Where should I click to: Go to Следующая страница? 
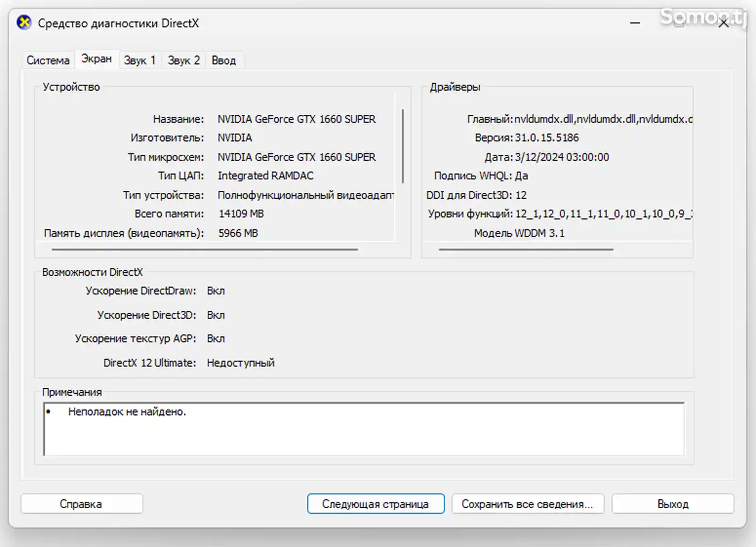point(376,504)
